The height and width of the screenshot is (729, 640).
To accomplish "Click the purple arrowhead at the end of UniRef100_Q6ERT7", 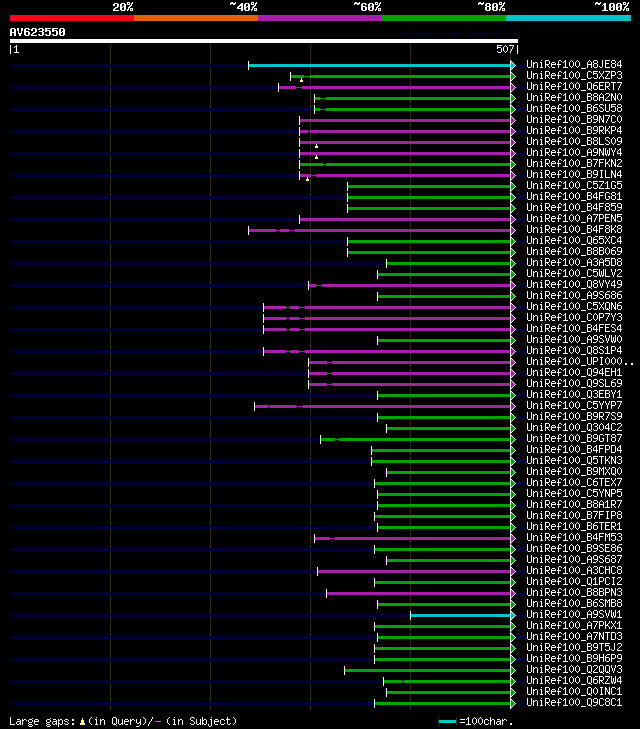I will pos(513,87).
